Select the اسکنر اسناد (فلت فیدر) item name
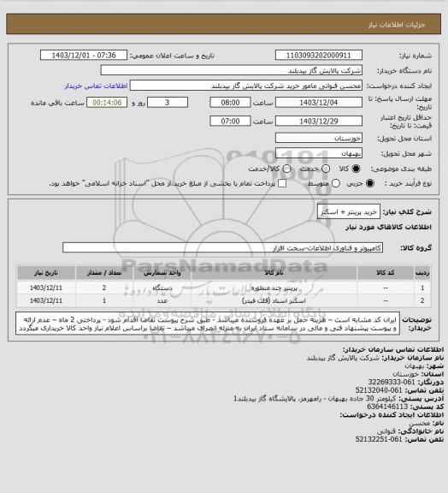This screenshot has width=448, height=493. (274, 300)
